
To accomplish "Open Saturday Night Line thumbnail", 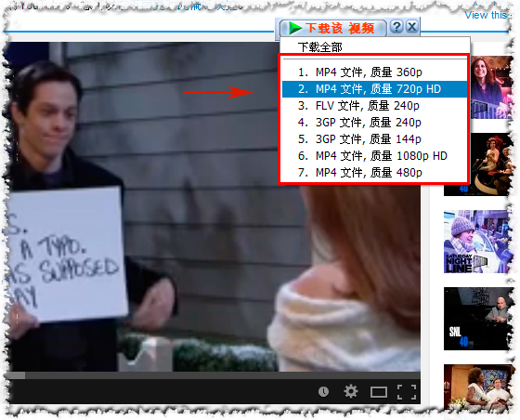I will (x=478, y=242).
